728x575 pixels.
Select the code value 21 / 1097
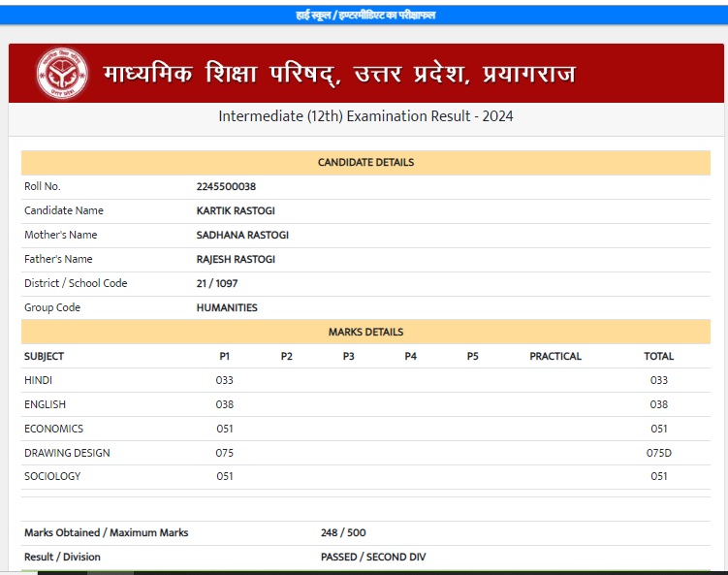pos(217,283)
